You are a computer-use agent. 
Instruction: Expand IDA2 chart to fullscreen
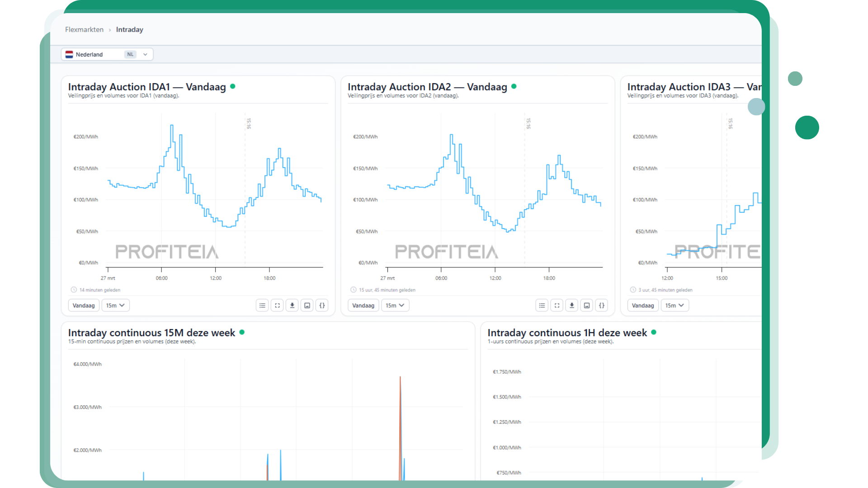tap(557, 305)
